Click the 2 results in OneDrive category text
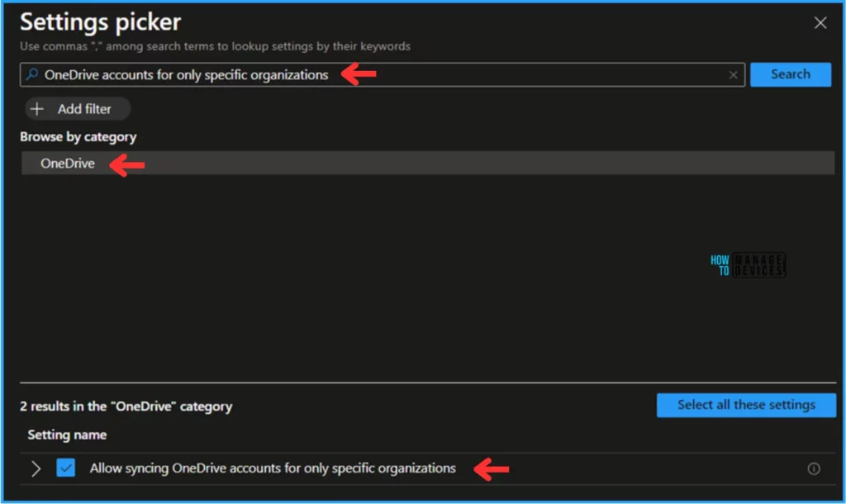 pyautogui.click(x=126, y=407)
